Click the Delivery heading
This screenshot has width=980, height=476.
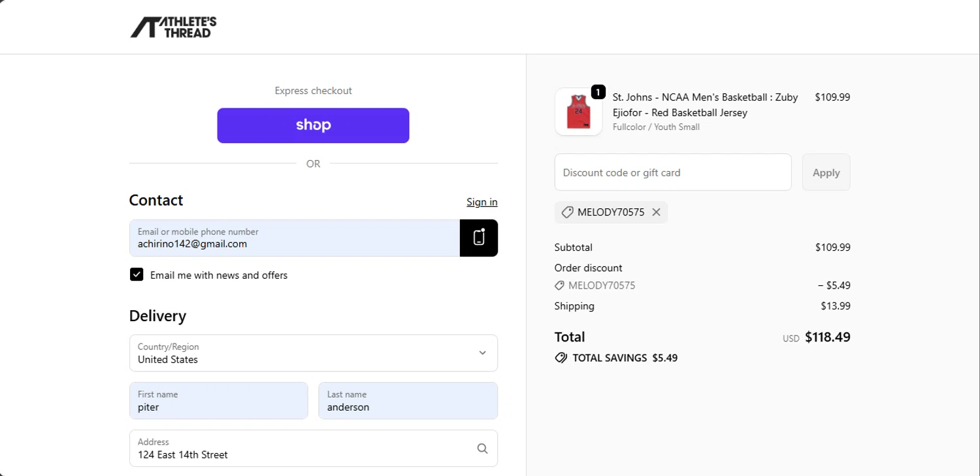pyautogui.click(x=157, y=316)
